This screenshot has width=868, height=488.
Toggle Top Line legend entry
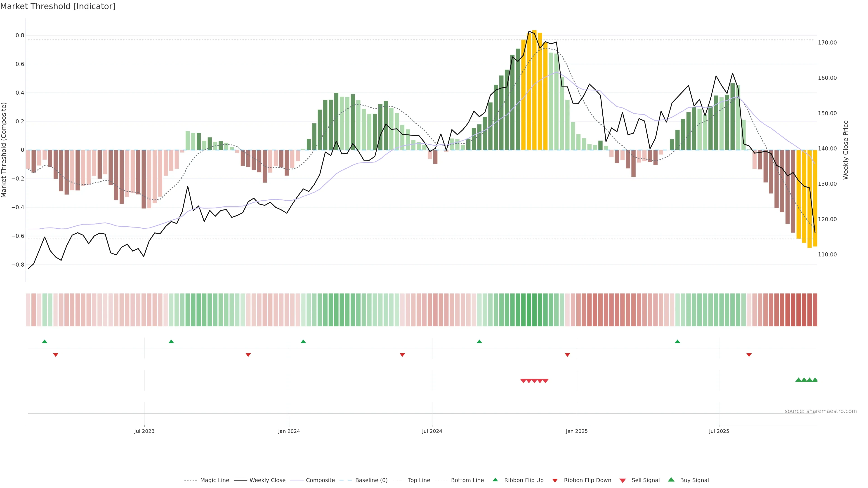tap(418, 480)
